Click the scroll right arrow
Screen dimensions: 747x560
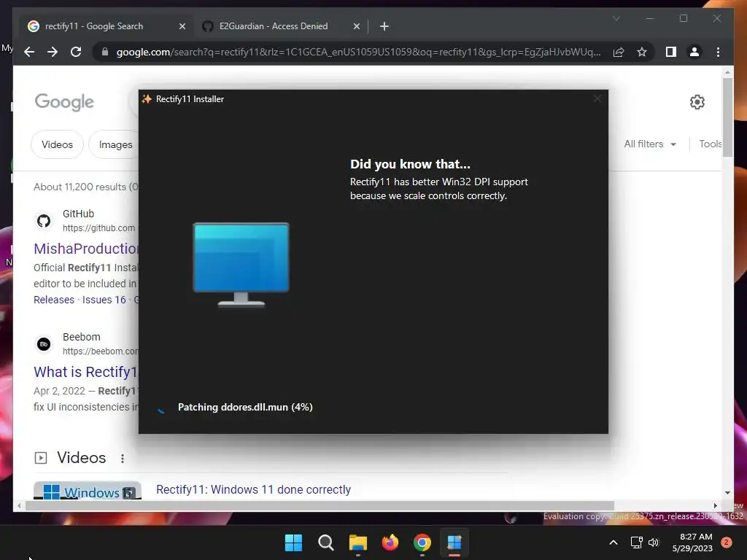715,506
